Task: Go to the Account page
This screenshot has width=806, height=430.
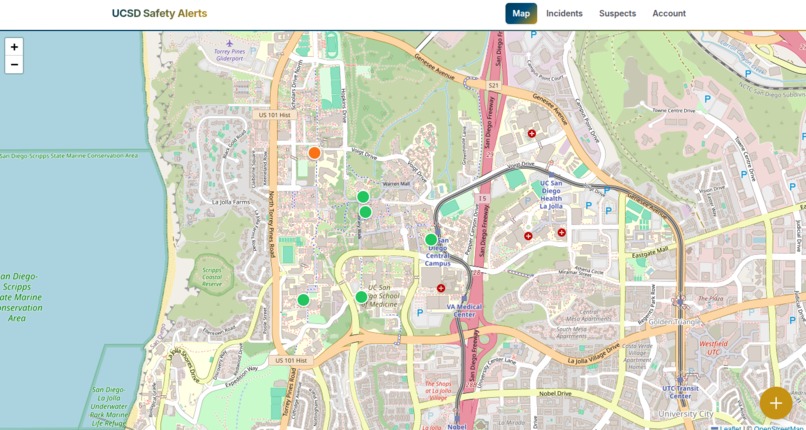Action: (669, 13)
